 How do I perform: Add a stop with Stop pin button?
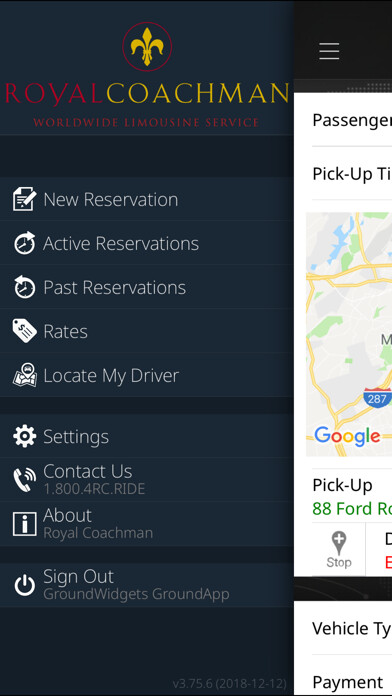point(339,550)
